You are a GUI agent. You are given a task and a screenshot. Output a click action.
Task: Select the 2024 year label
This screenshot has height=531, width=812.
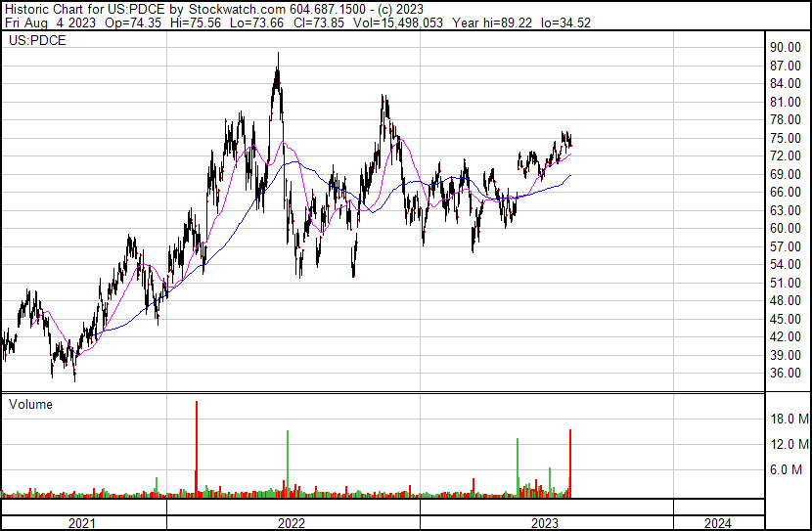click(x=718, y=523)
